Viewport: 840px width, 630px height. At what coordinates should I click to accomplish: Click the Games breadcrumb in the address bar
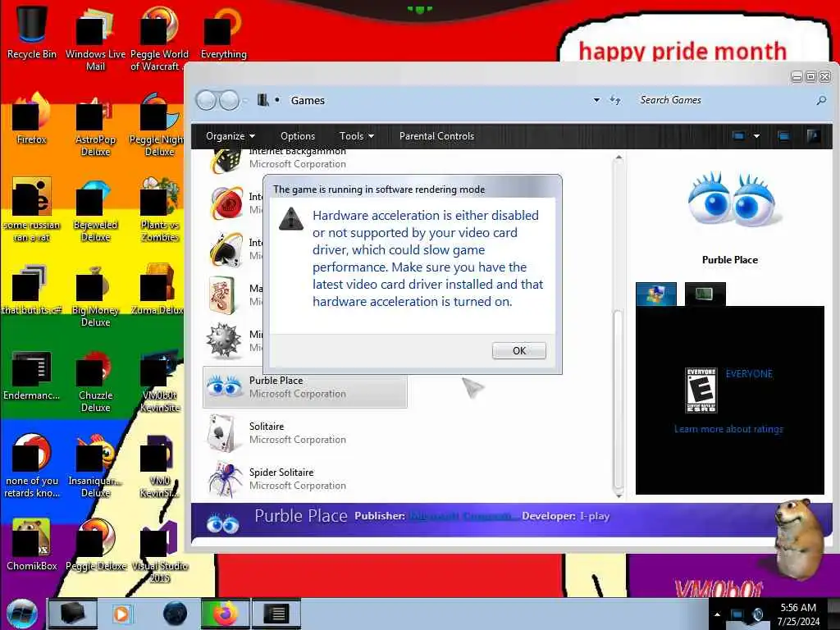pos(308,100)
